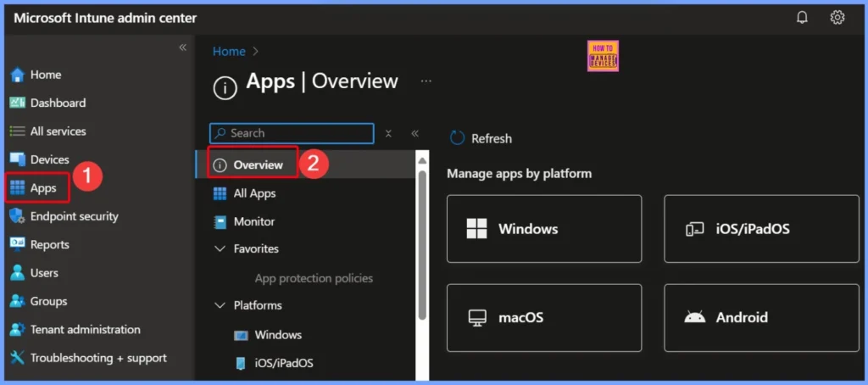Open the macOS platform card
868x385 pixels.
point(544,318)
